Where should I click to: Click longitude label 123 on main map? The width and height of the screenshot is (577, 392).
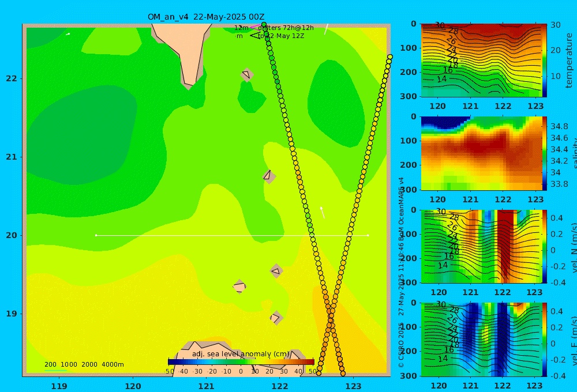click(x=353, y=386)
